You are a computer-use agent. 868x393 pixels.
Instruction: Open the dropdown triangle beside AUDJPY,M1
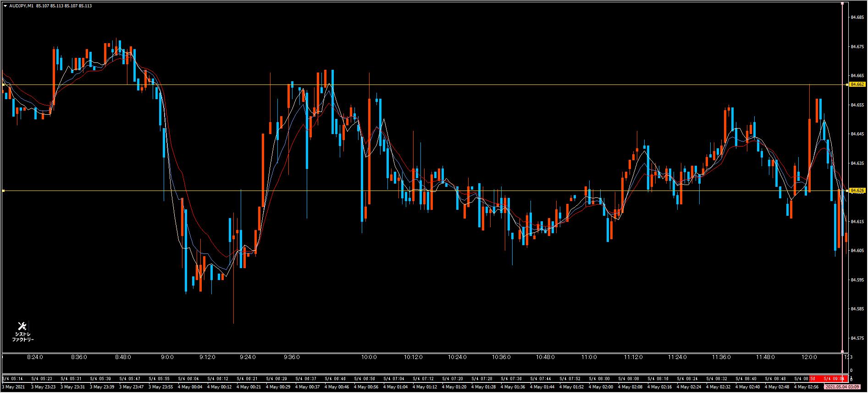[x=5, y=6]
